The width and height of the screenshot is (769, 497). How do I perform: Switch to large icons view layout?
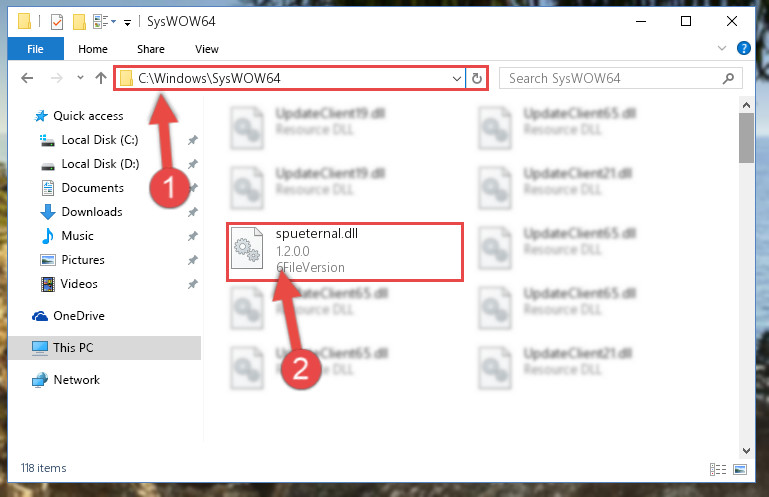740,470
